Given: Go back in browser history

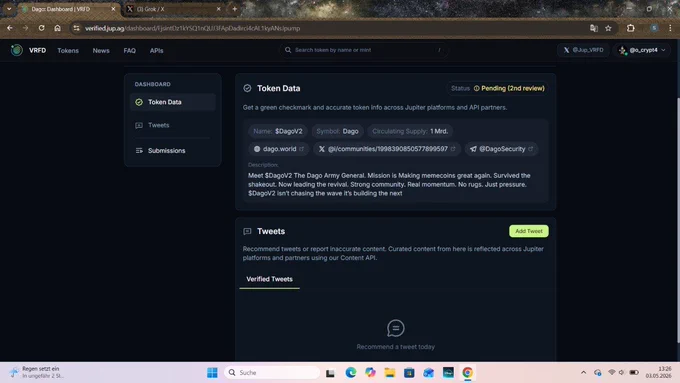Looking at the screenshot, I should click(x=10, y=28).
